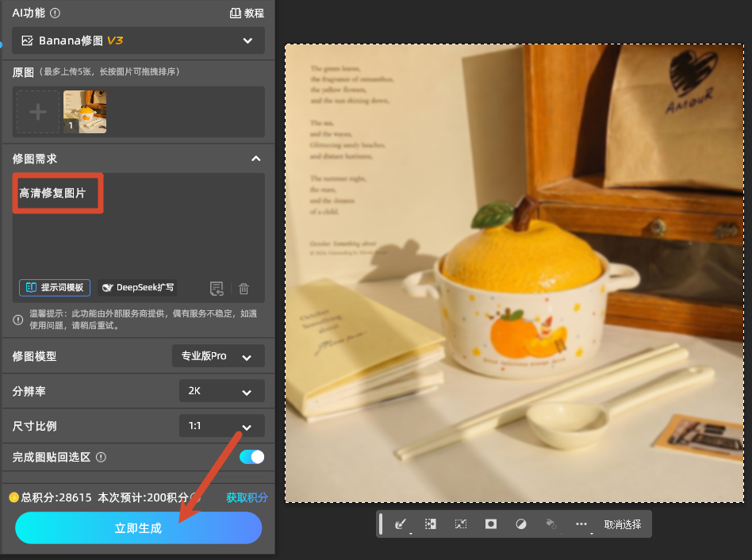The image size is (752, 560).
Task: Open the 尺寸比例 1:1 dropdown
Action: click(x=221, y=426)
